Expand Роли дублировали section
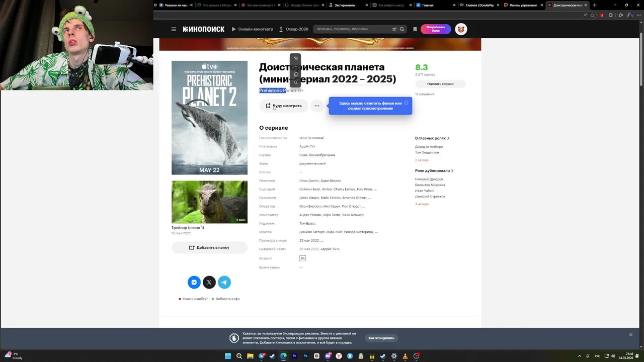 point(434,171)
